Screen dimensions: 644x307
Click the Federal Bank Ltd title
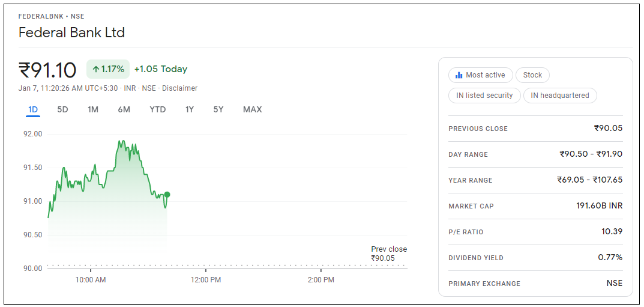71,32
